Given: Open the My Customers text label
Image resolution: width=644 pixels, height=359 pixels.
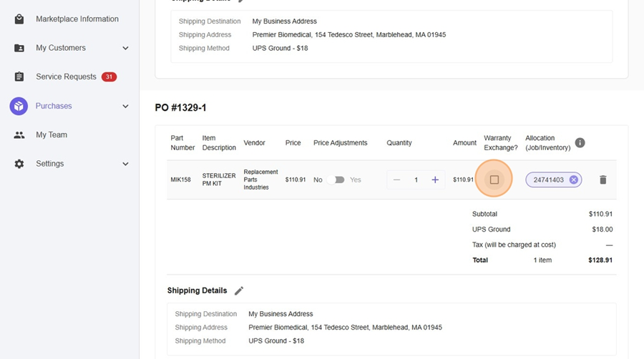Looking at the screenshot, I should click(x=61, y=48).
